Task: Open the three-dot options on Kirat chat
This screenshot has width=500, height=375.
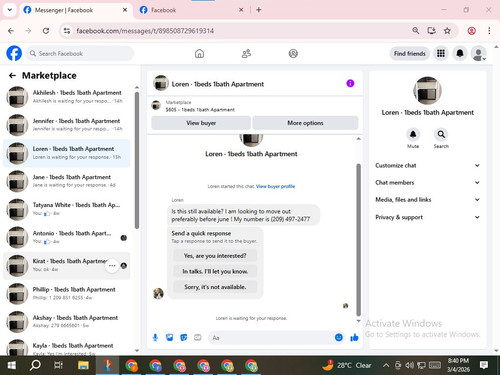Action: 112,266
